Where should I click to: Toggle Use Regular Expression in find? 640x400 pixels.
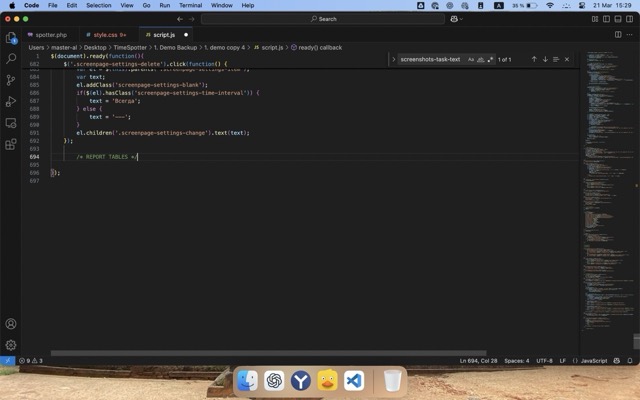(490, 59)
